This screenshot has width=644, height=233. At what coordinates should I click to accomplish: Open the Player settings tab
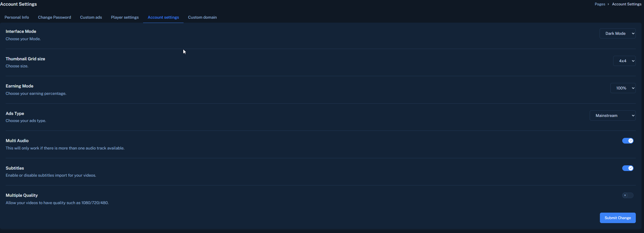[x=125, y=17]
